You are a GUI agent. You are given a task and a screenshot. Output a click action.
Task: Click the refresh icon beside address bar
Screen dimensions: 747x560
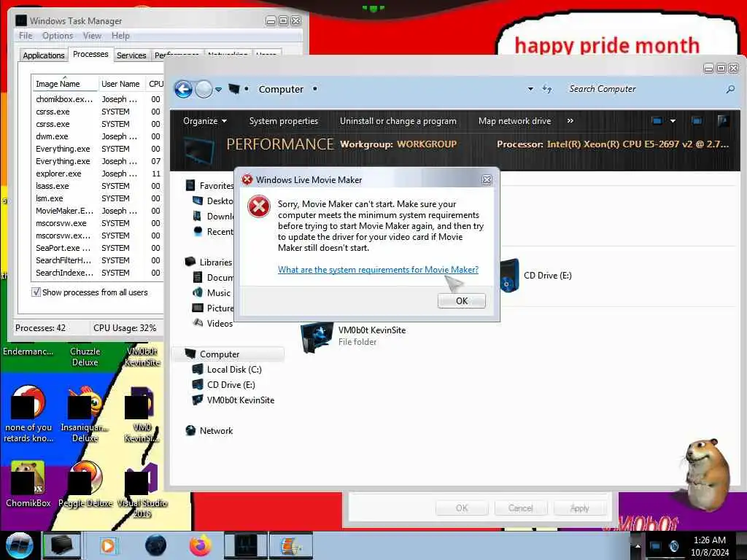[547, 89]
